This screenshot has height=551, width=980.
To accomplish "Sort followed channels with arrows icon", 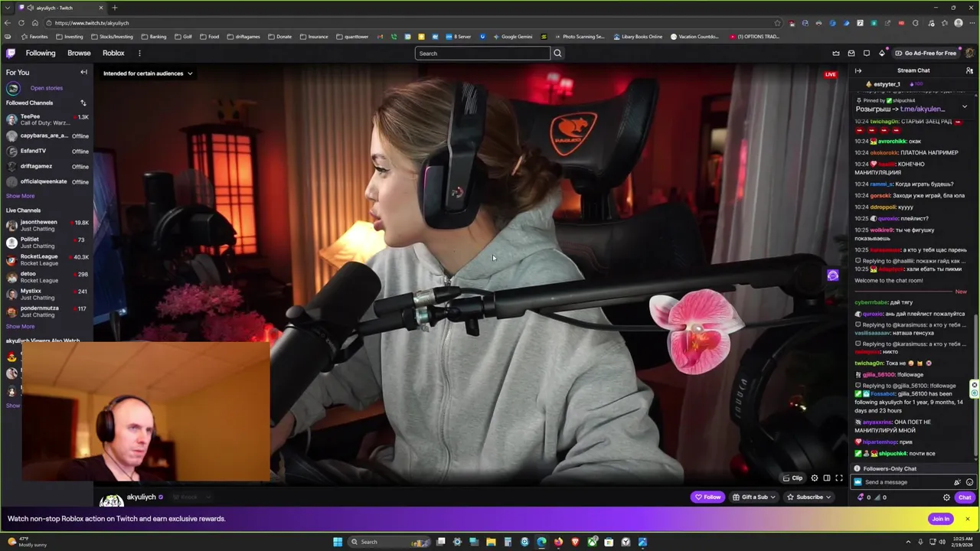I will click(83, 103).
